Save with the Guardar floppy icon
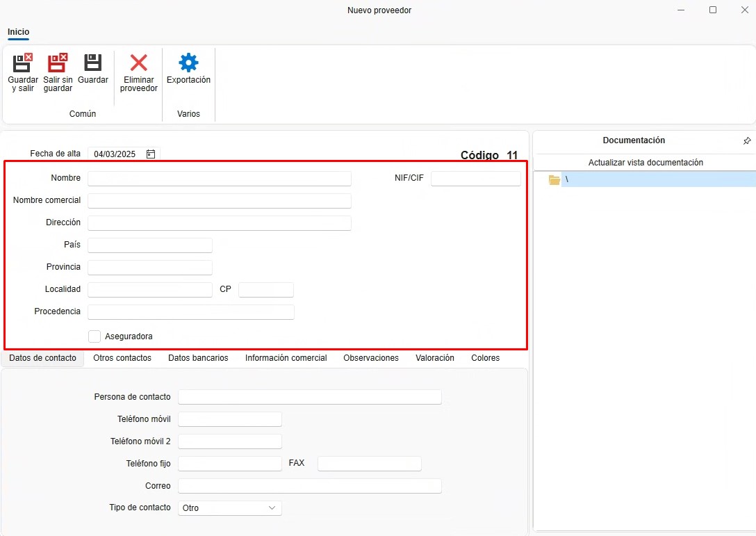The height and width of the screenshot is (536, 756). pyautogui.click(x=92, y=63)
